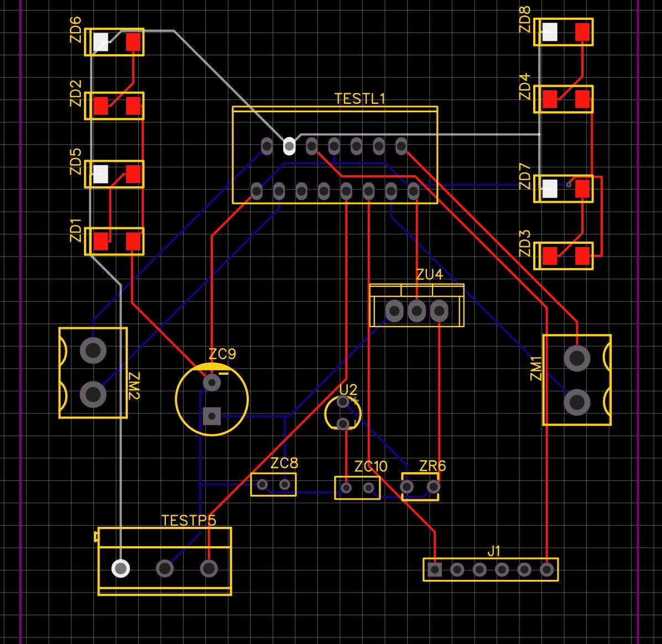Pick the highlighted white pin on TESTL1
Viewport: 662px width, 644px height.
(289, 146)
